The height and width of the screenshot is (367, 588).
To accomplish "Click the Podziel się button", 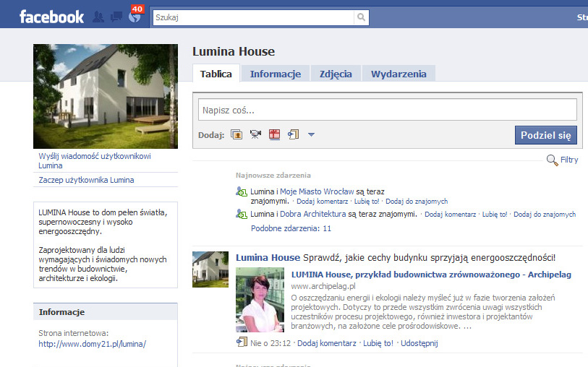I will point(545,135).
